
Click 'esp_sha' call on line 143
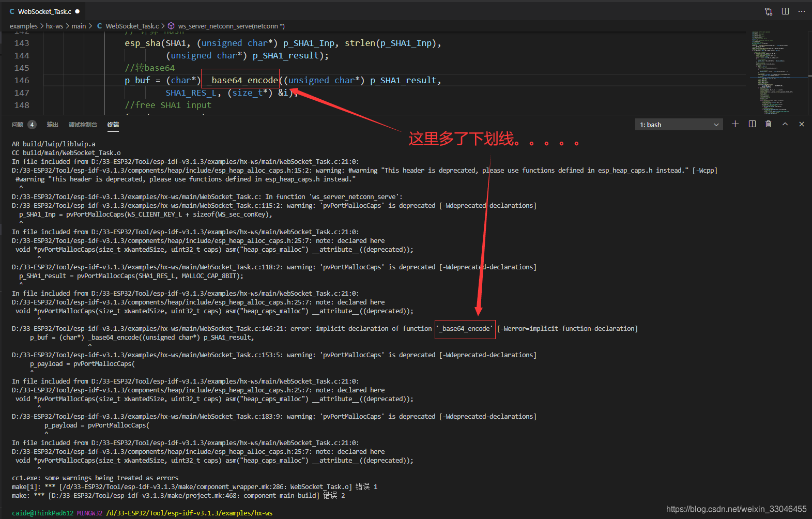pyautogui.click(x=143, y=43)
